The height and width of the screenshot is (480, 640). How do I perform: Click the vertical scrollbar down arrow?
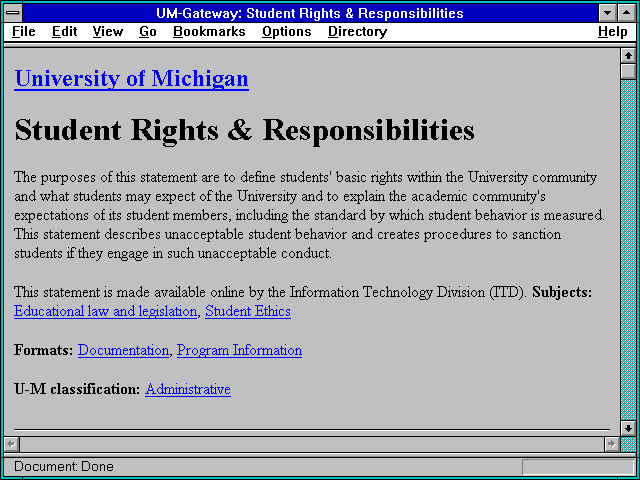pyautogui.click(x=629, y=428)
